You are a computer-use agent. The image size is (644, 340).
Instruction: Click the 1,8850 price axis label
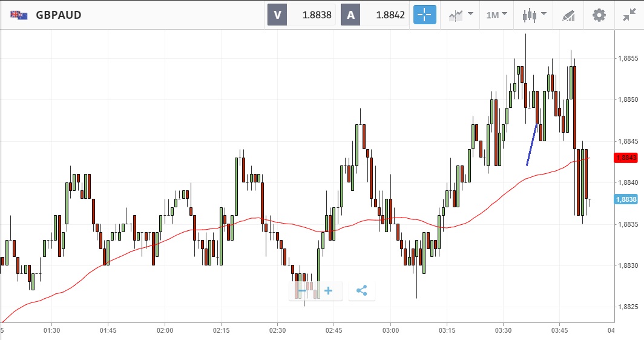pos(628,99)
